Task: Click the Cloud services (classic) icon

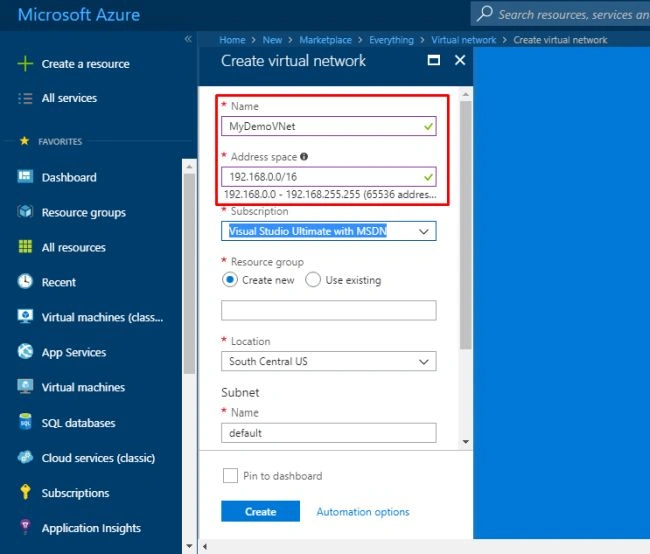Action: (x=25, y=457)
